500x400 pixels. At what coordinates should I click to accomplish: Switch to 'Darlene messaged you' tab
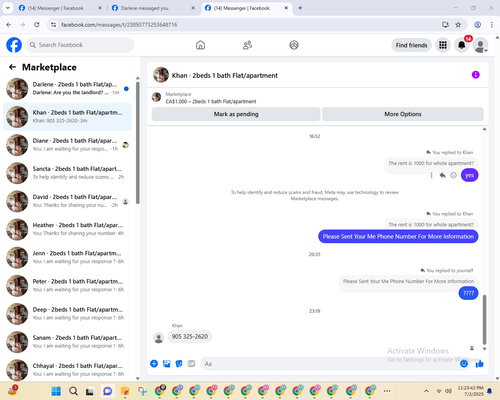pos(153,8)
